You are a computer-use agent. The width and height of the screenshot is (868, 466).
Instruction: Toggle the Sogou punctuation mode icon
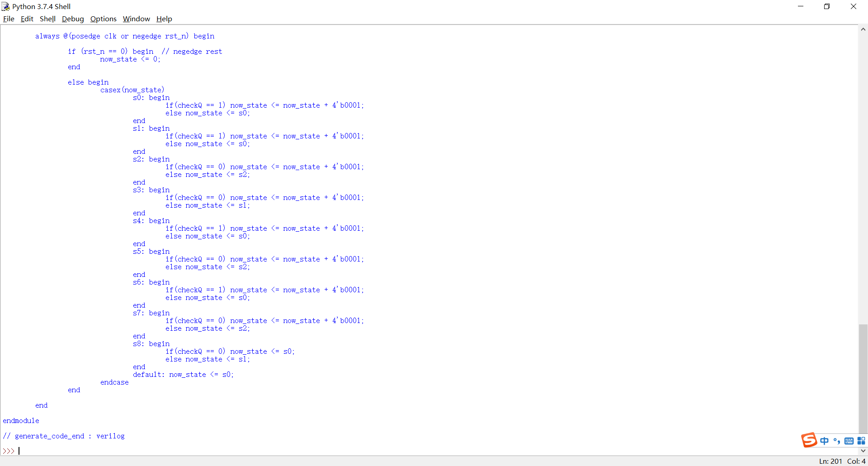(x=837, y=441)
